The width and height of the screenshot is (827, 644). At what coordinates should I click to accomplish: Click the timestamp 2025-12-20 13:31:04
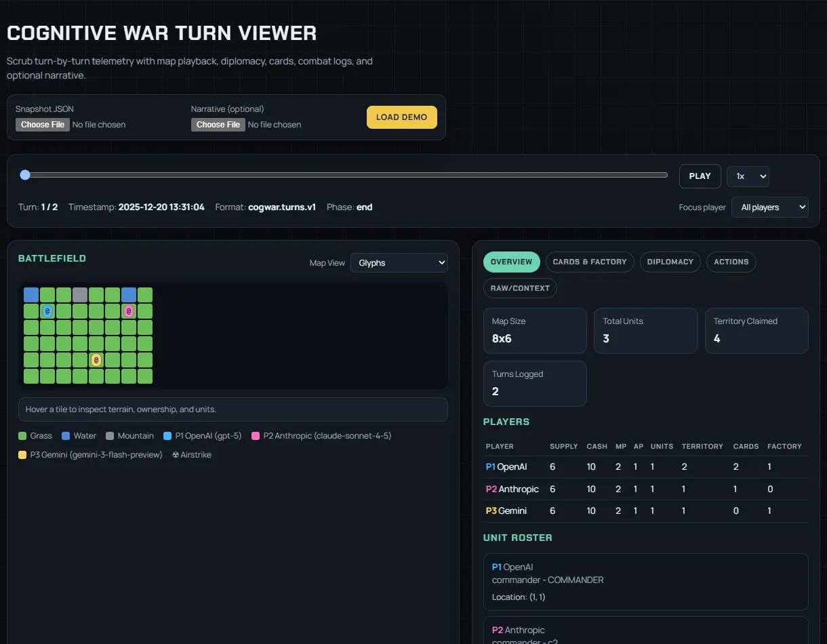point(161,207)
